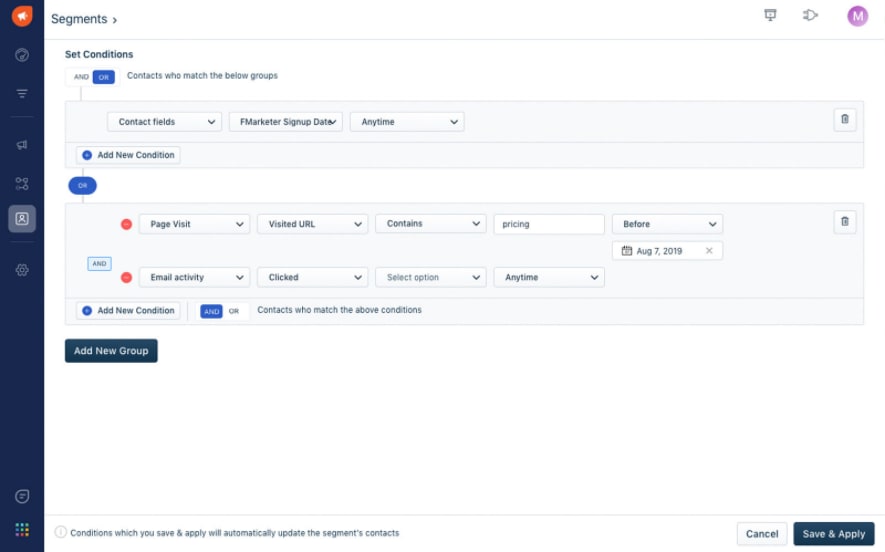
Task: Clear the Aug 7, 2019 date
Action: click(x=709, y=251)
